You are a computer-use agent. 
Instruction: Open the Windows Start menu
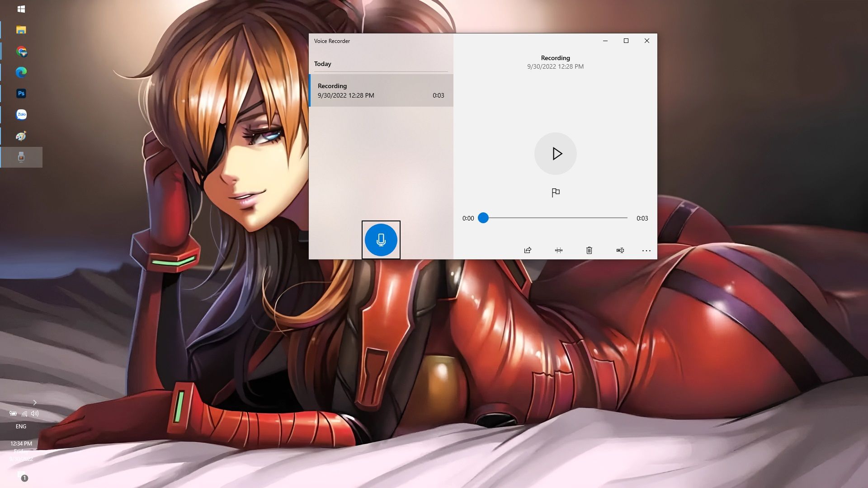[x=21, y=9]
